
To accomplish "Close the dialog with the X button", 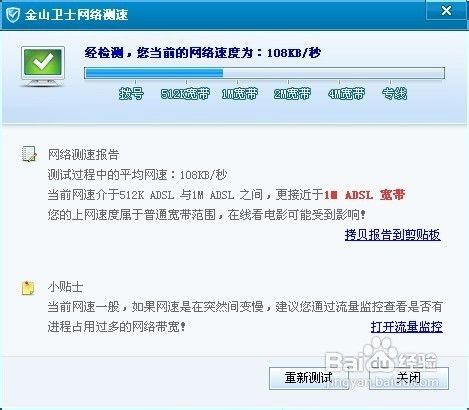I will coord(446,10).
